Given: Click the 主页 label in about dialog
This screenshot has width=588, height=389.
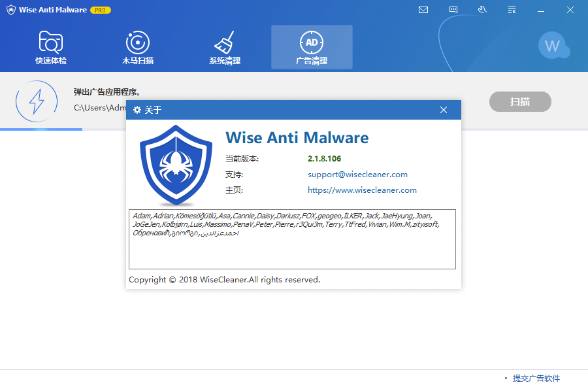Looking at the screenshot, I should pyautogui.click(x=234, y=190).
